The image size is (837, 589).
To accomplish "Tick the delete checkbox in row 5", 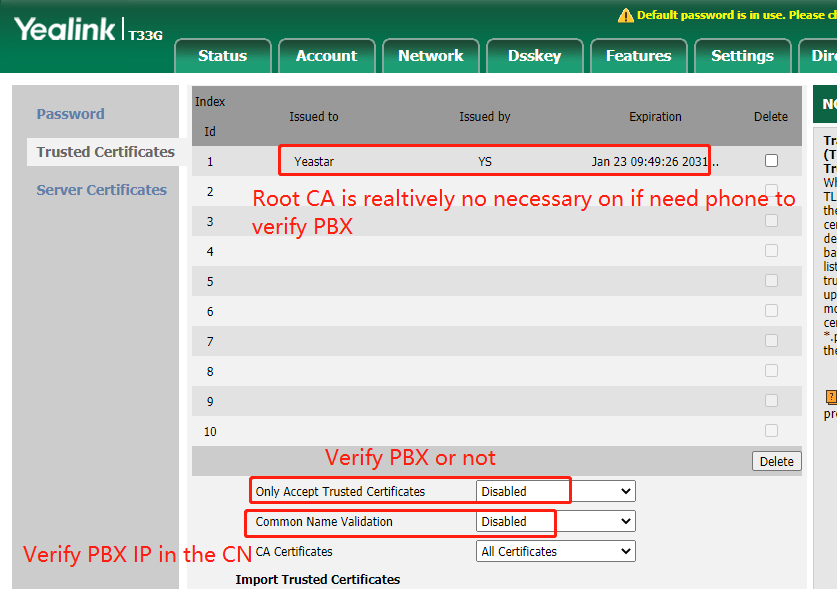I will coord(771,280).
